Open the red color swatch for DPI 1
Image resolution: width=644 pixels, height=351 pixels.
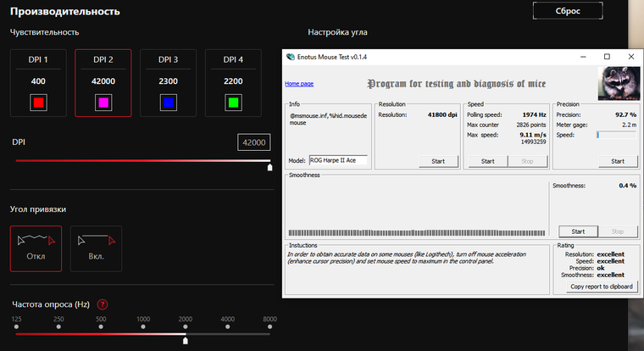[38, 103]
